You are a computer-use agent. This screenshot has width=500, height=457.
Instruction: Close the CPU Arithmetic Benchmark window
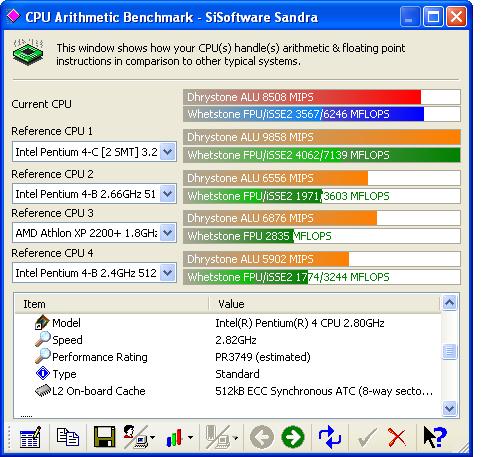(456, 17)
